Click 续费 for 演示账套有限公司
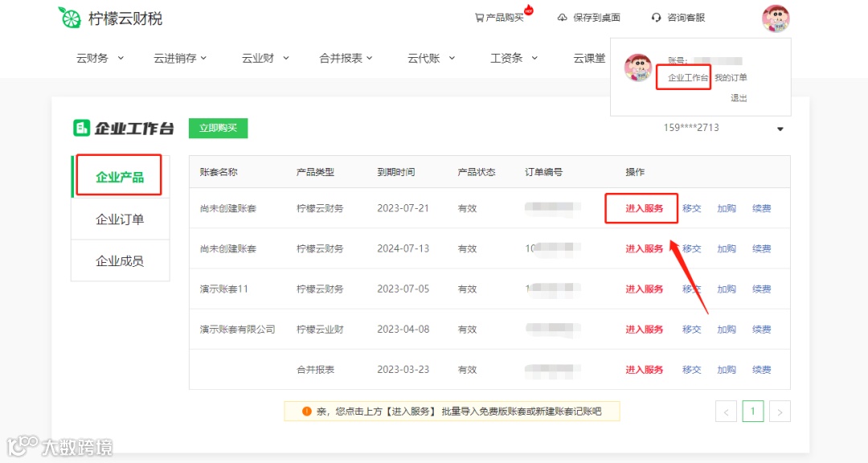 (x=762, y=330)
